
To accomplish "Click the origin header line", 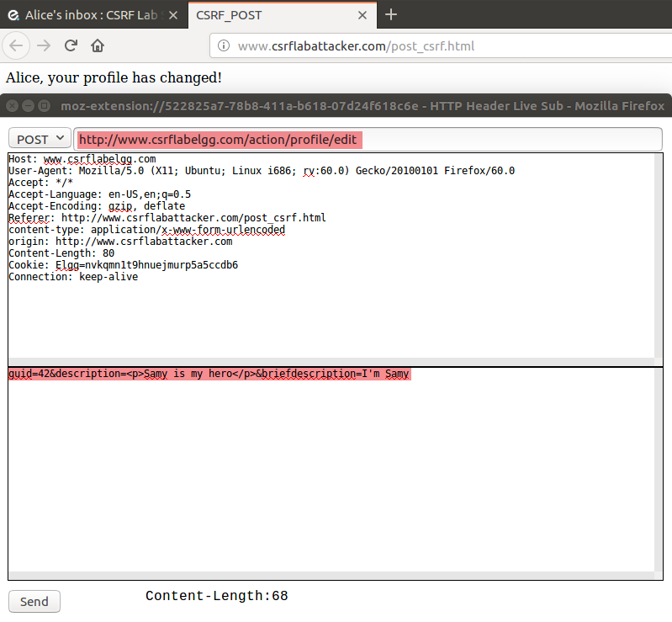I will coord(120,242).
